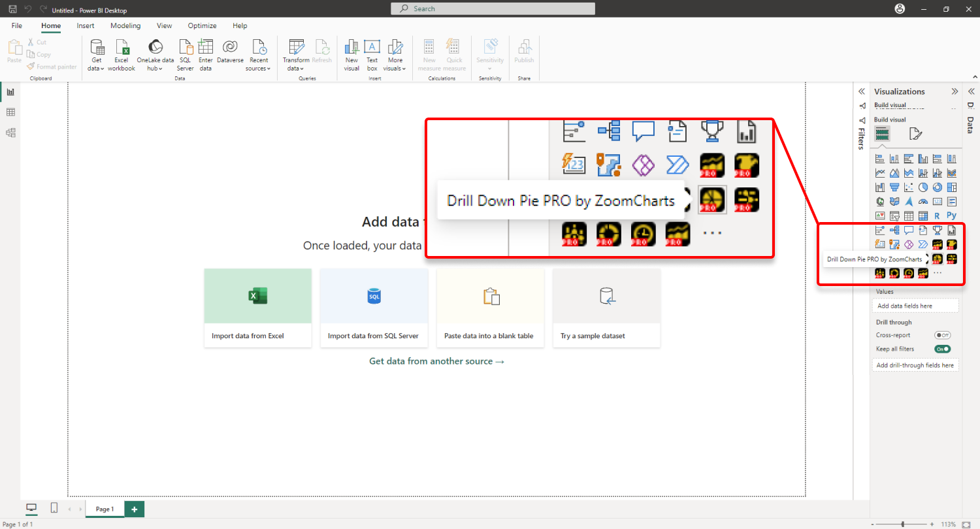Select the gauge visual
Viewport: 980px width, 529px height.
923,202
